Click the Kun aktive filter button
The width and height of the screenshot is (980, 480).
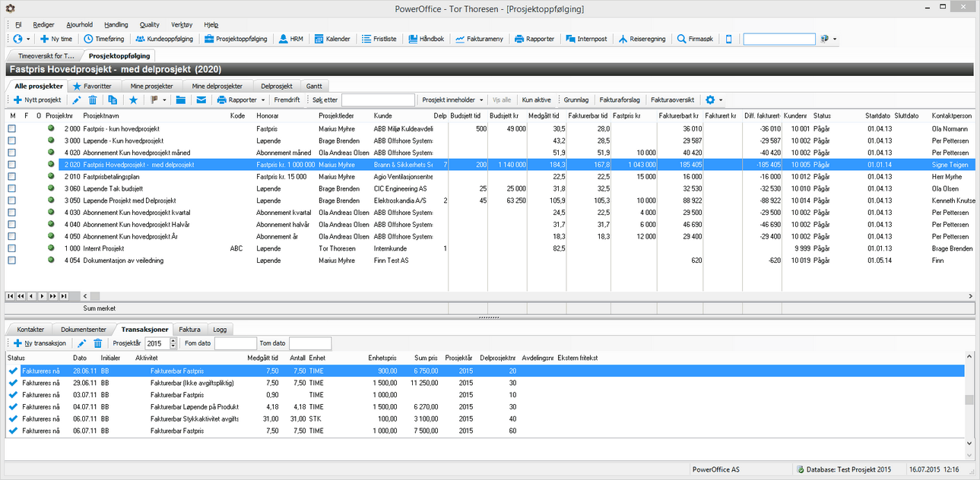click(x=536, y=99)
